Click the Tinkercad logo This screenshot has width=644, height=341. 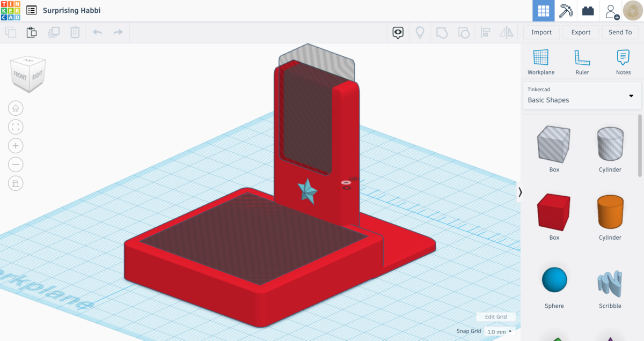coord(10,10)
